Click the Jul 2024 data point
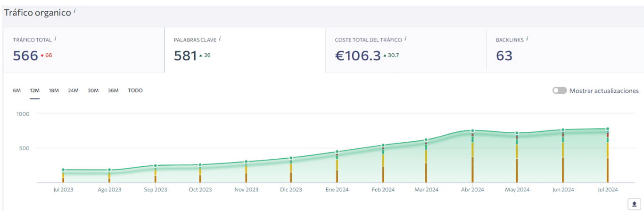The width and height of the screenshot is (644, 211). click(x=608, y=129)
